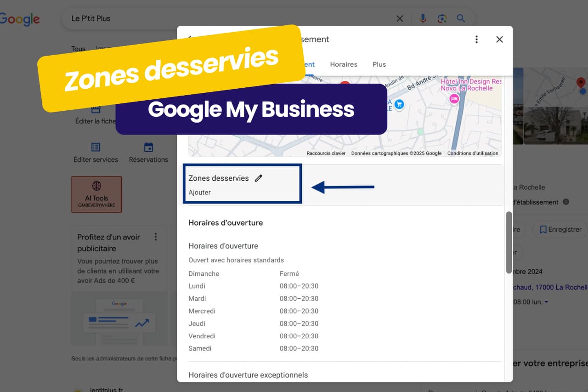Click Ajouter under Zones desservies

point(199,193)
